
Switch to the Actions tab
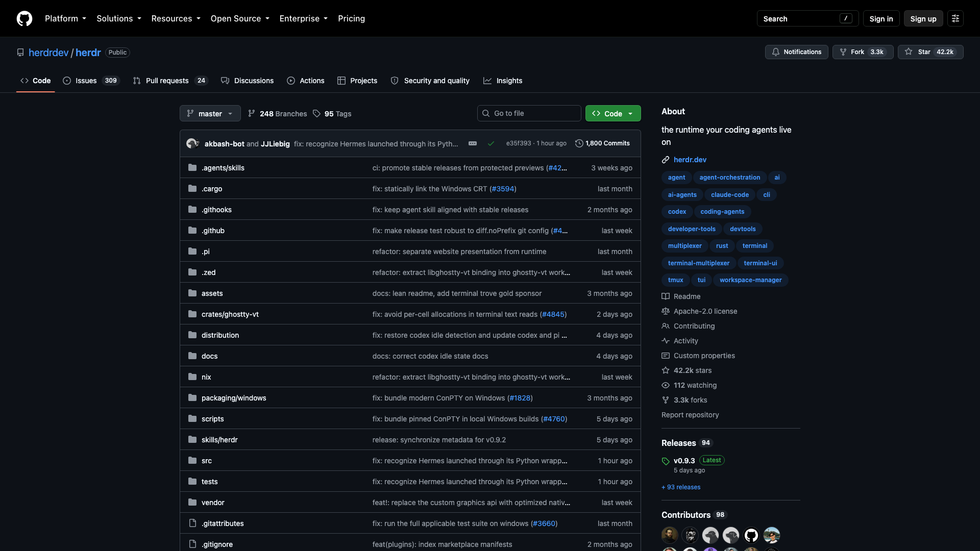[x=306, y=81]
